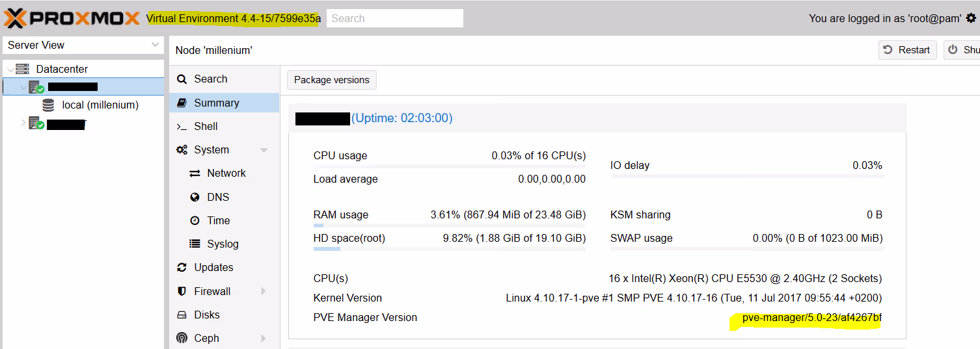Select Updates in the node menu
980x349 pixels.
[x=213, y=267]
